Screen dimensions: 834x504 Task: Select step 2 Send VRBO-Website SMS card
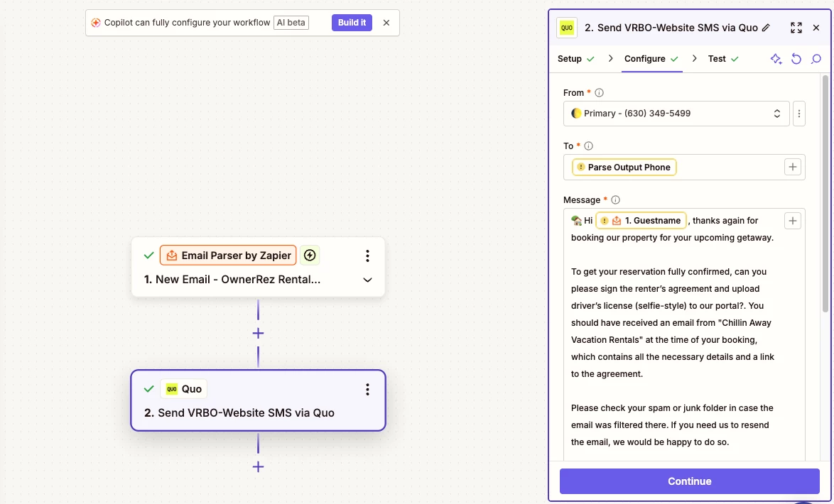tap(258, 400)
